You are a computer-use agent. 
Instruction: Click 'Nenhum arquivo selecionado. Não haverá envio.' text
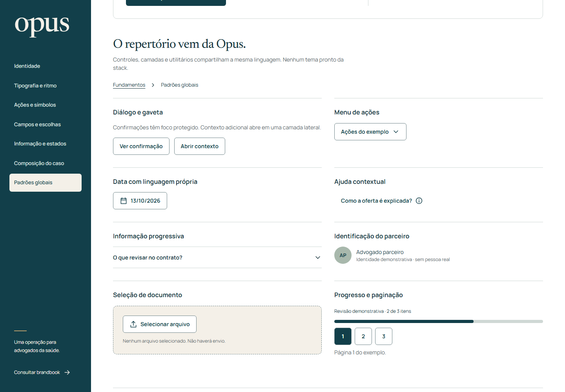click(174, 341)
